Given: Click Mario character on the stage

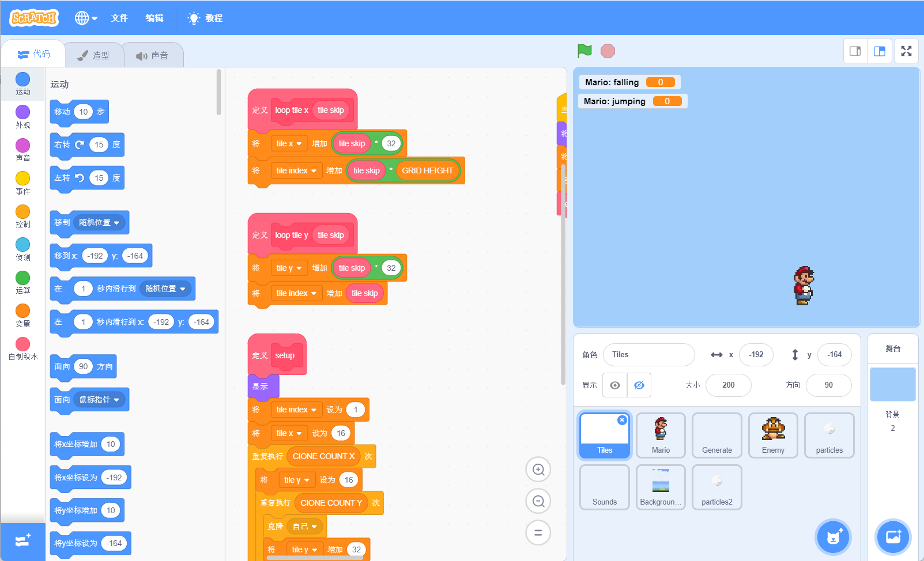Looking at the screenshot, I should click(x=804, y=286).
